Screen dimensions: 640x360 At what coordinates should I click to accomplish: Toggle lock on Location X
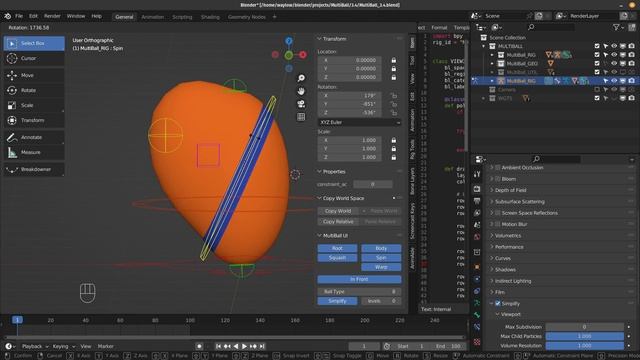[x=393, y=60]
